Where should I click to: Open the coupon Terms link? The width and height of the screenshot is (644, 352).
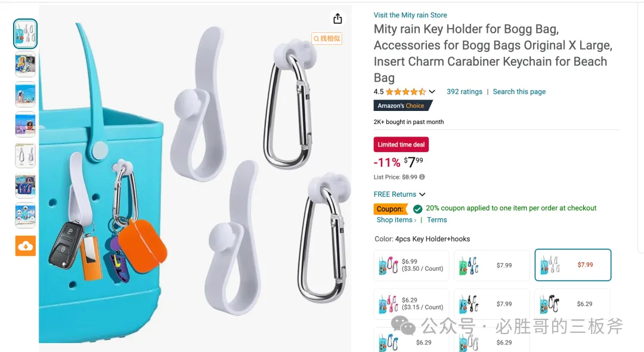[436, 220]
